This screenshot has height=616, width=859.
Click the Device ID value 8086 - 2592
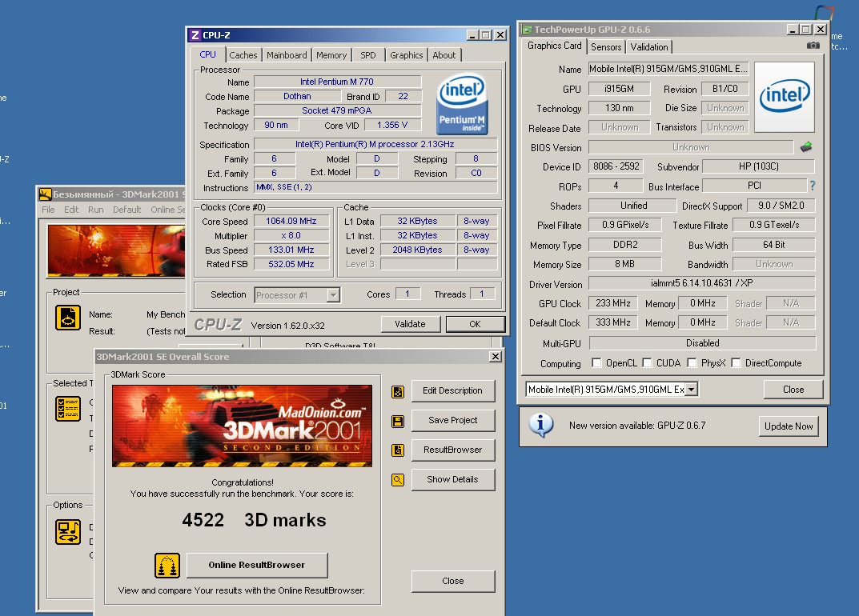tap(616, 166)
